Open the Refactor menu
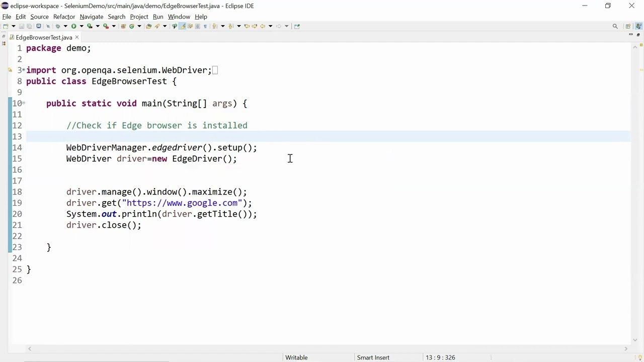The width and height of the screenshot is (644, 362). (x=64, y=17)
